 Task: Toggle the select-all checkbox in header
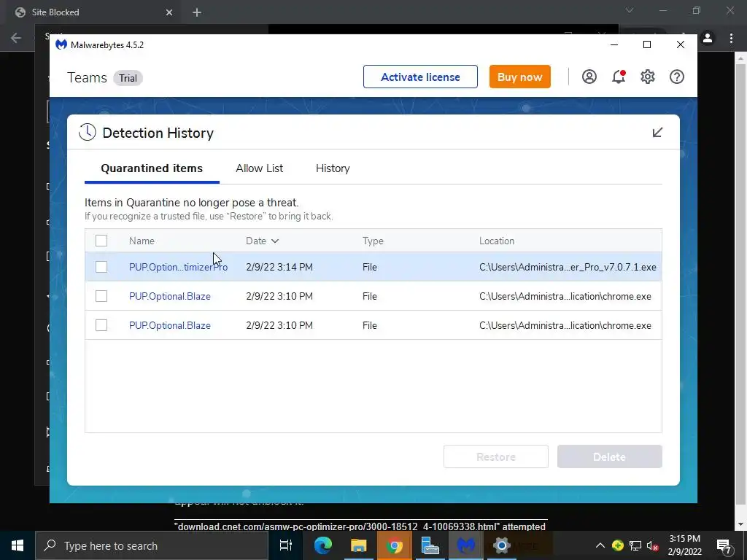pos(101,241)
